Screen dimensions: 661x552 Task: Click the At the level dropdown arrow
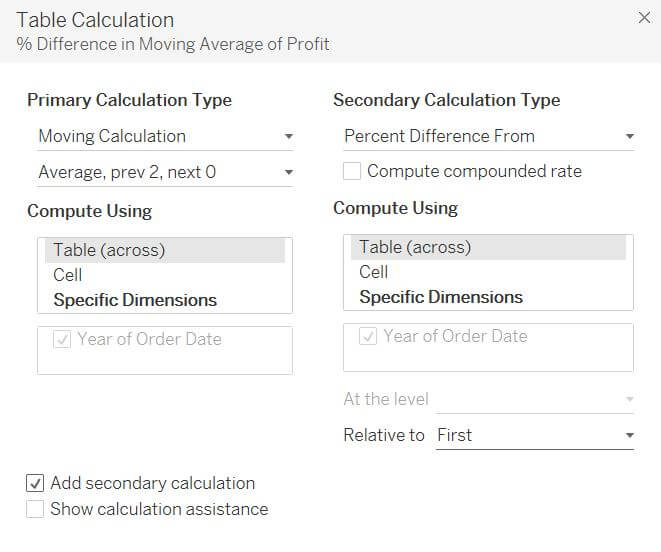629,399
